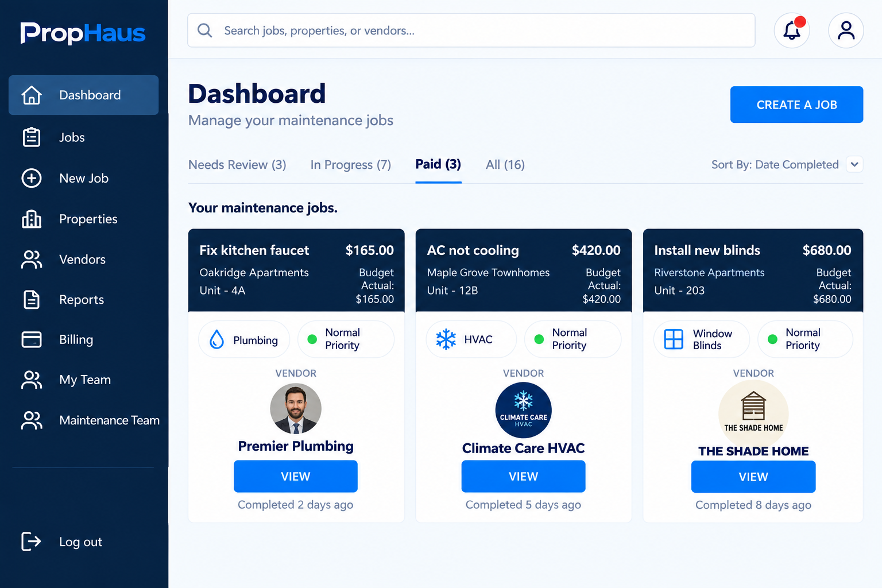This screenshot has width=882, height=588.
Task: Click the search magnifier icon
Action: pos(205,30)
